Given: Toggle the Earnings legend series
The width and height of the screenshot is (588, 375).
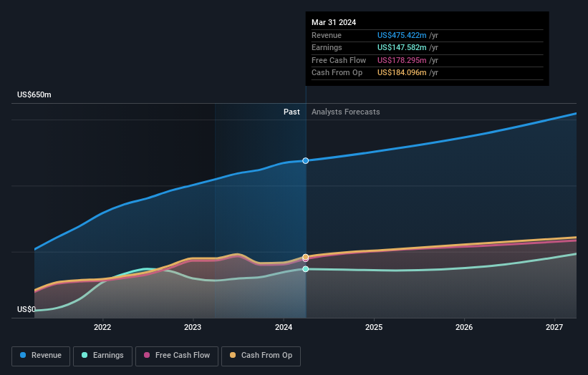Looking at the screenshot, I should (x=102, y=356).
